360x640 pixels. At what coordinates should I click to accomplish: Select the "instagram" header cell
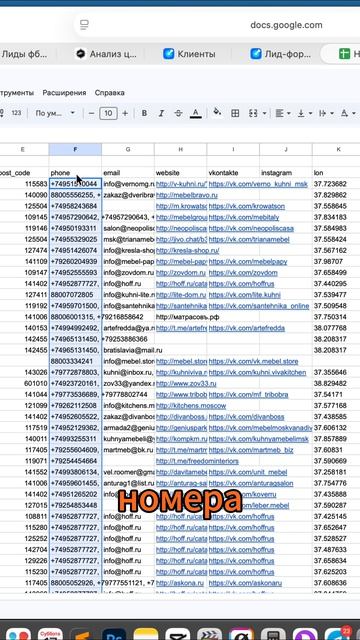click(x=286, y=173)
